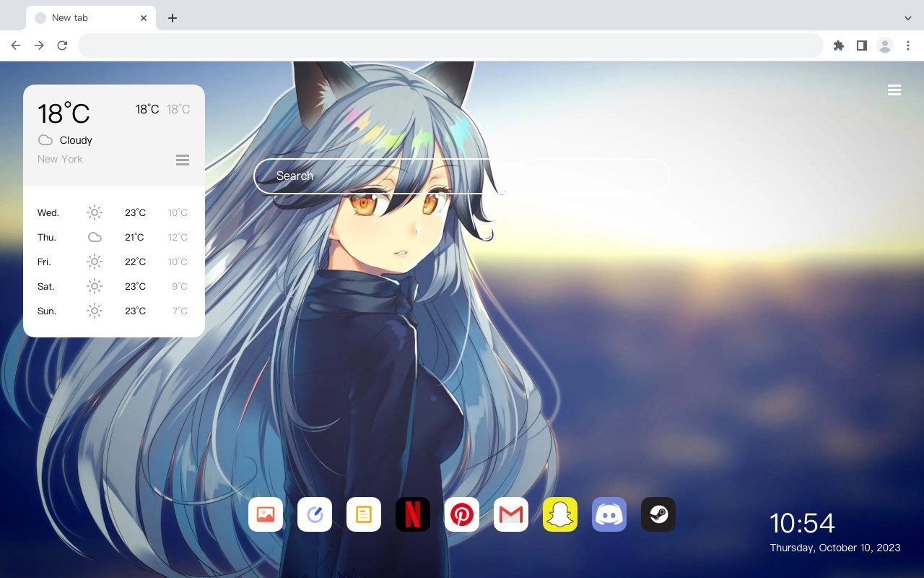The width and height of the screenshot is (924, 578).
Task: Click the sun icon for Sun.
Action: 95,311
